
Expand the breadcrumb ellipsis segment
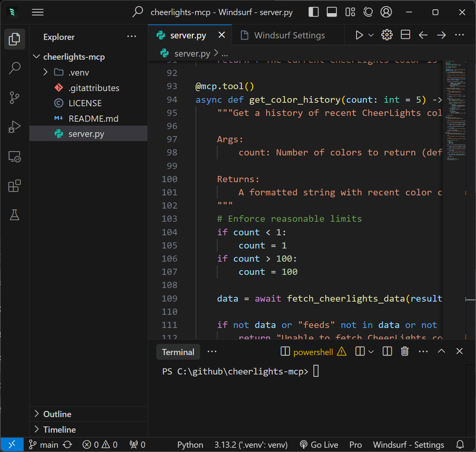click(225, 53)
